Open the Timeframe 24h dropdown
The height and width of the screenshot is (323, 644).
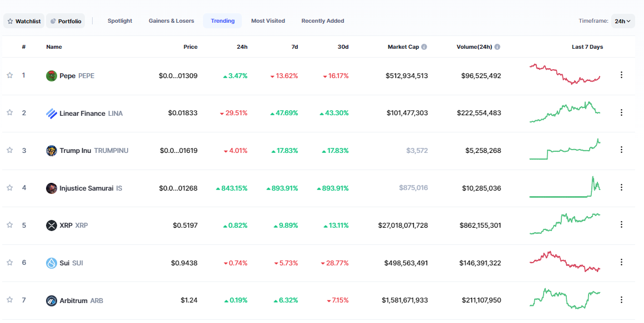[x=622, y=21]
